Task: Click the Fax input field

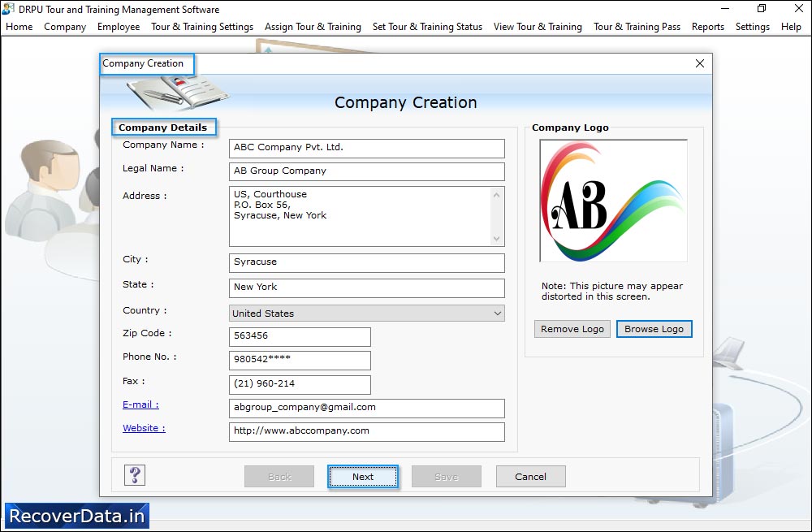Action: tap(300, 384)
